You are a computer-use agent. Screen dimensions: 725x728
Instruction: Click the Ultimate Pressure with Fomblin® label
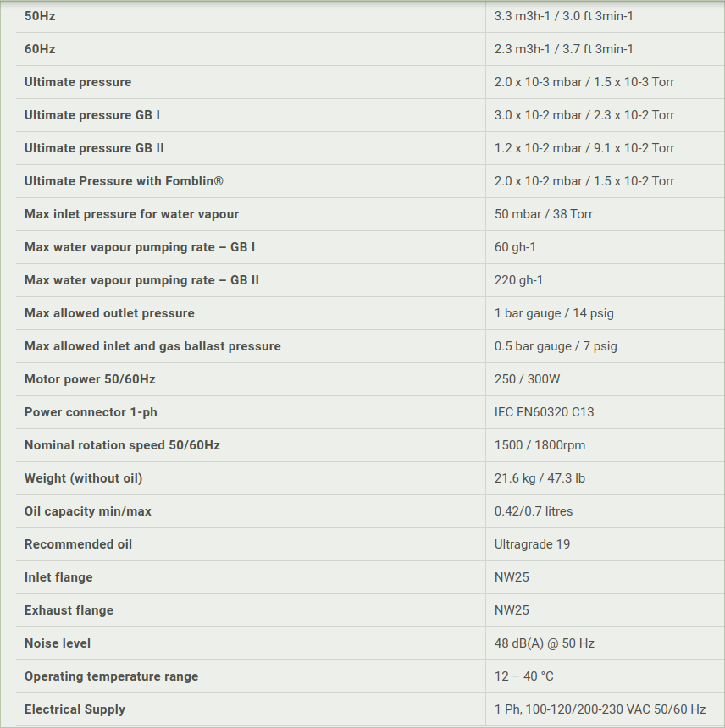point(124,181)
